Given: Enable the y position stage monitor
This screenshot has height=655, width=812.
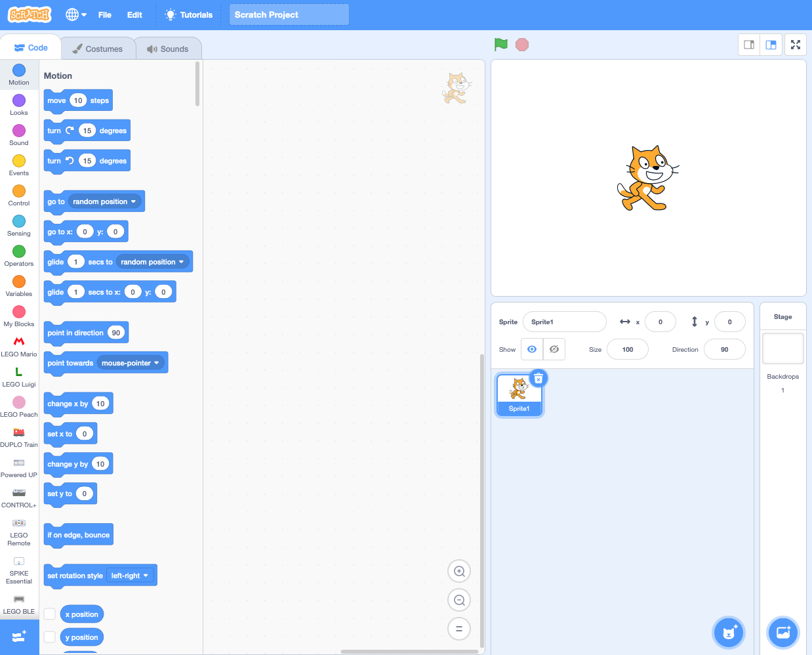Looking at the screenshot, I should coord(49,637).
